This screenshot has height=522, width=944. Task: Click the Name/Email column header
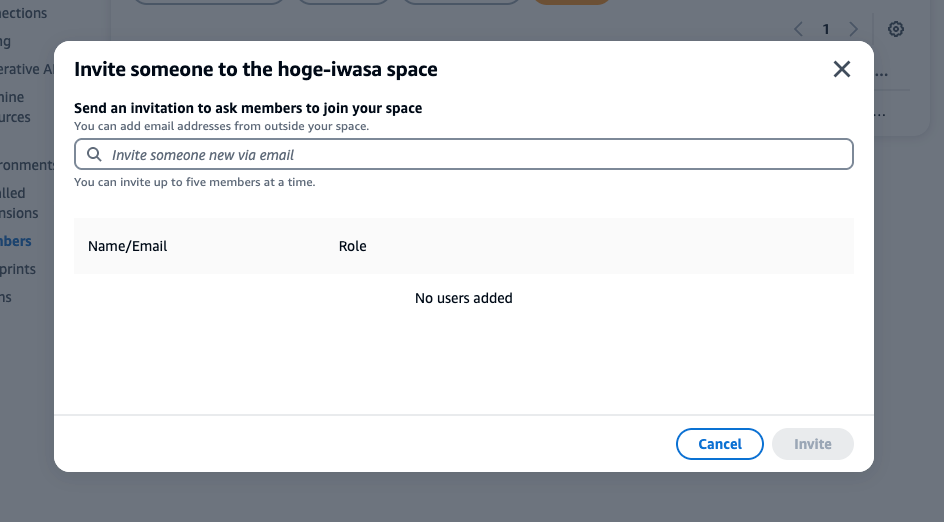(127, 246)
